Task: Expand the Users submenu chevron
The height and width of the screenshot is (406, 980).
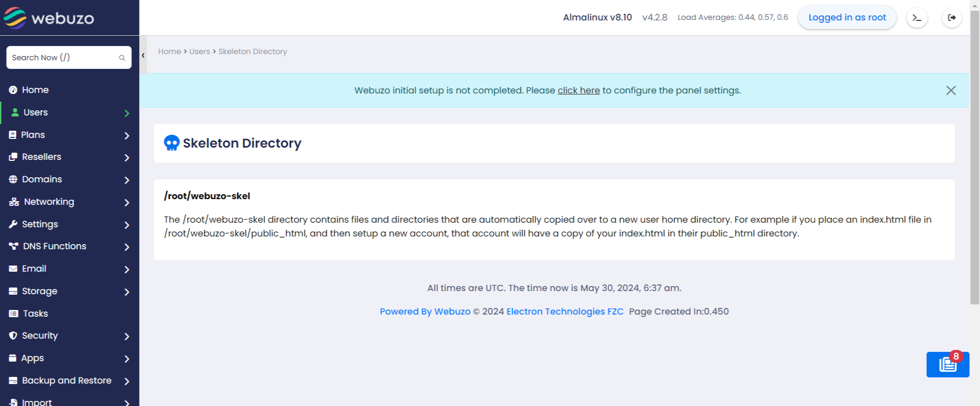Action: pos(127,113)
